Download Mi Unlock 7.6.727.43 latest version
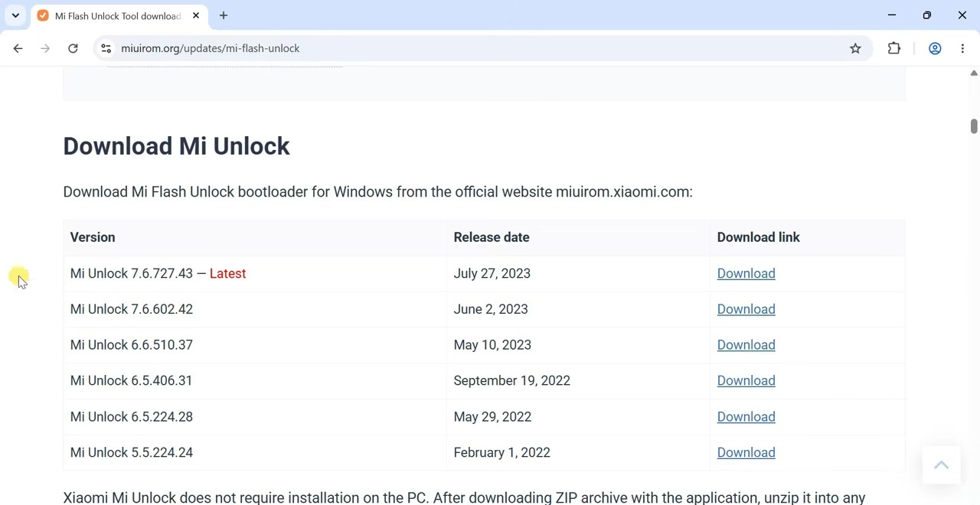The height and width of the screenshot is (505, 980). pyautogui.click(x=746, y=273)
